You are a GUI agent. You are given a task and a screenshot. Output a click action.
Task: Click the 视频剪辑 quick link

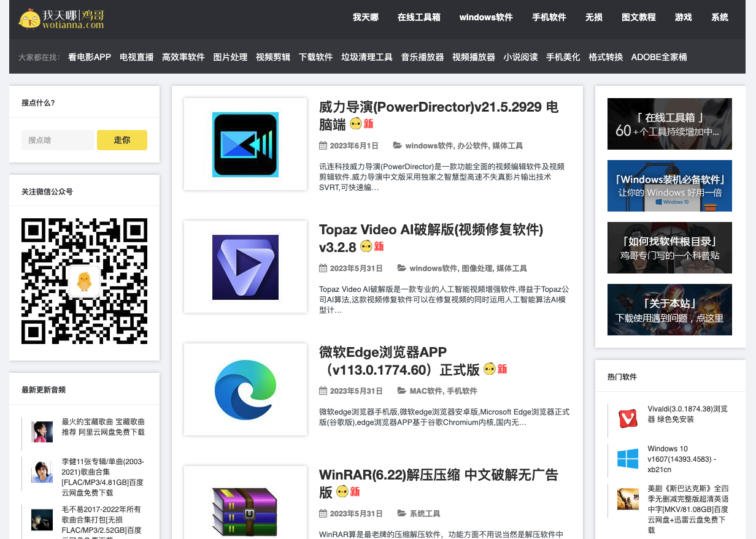pos(273,57)
